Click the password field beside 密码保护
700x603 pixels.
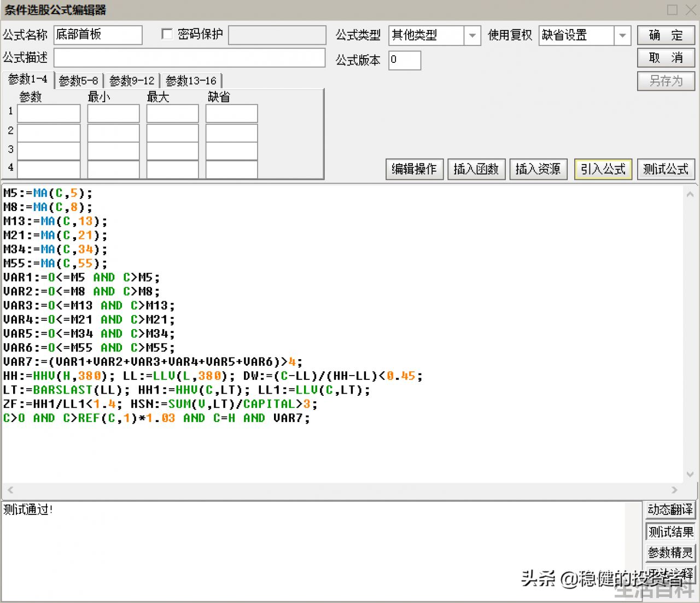[277, 35]
